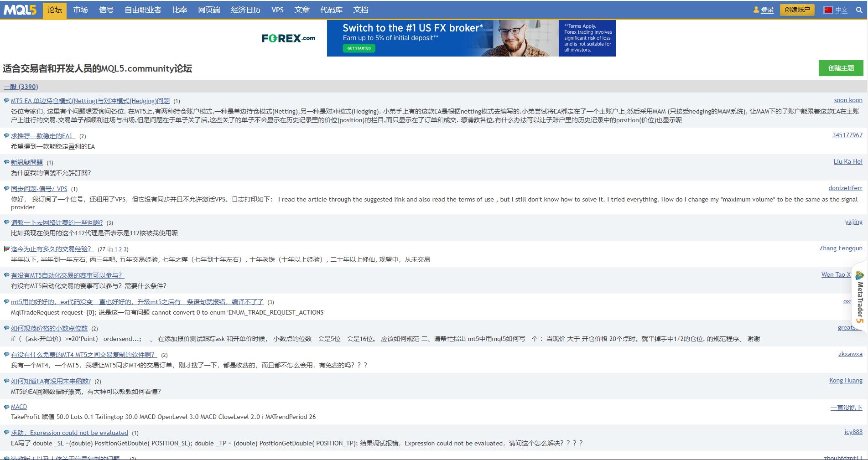This screenshot has height=460, width=868.
Task: Go to the 市场 section
Action: tap(80, 10)
